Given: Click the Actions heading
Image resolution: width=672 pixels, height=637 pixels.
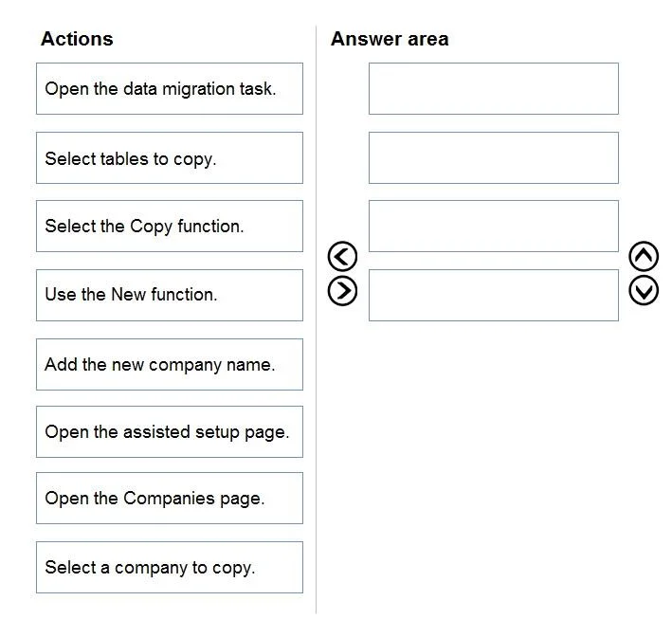Looking at the screenshot, I should point(77,39).
